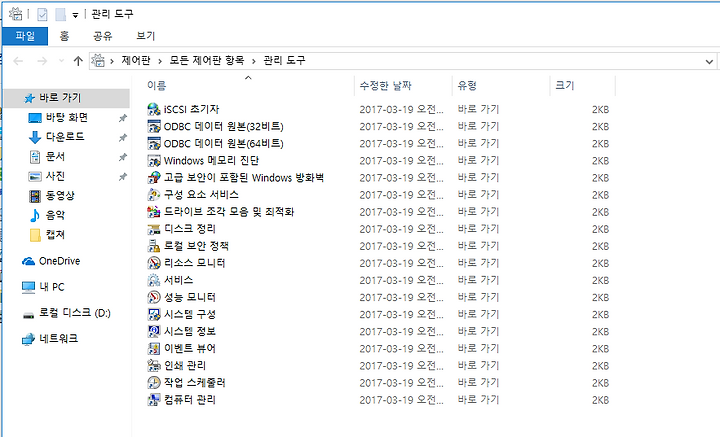Screen dimensions: 720x437
Task: Expand chevron before 제어판 in address bar
Action: click(112, 61)
